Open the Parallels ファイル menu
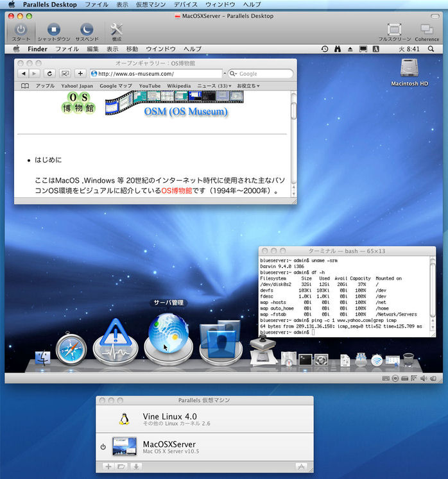This screenshot has width=448, height=479. (x=96, y=4)
